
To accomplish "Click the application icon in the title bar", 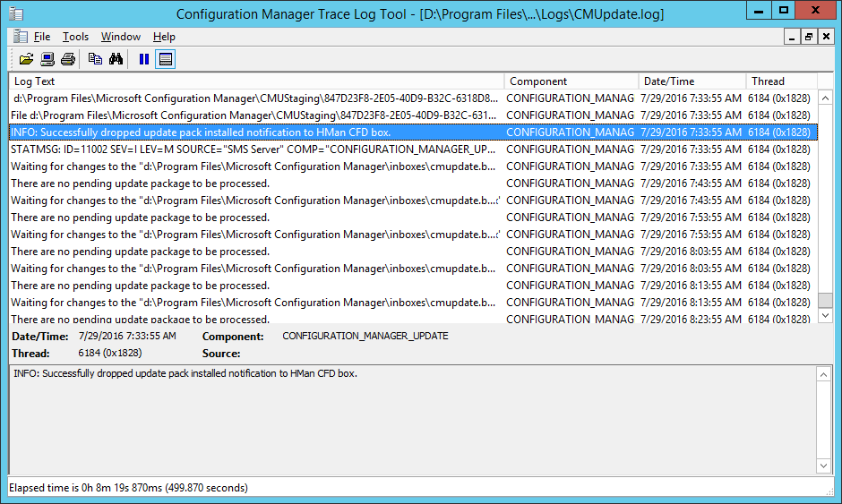I will click(16, 14).
